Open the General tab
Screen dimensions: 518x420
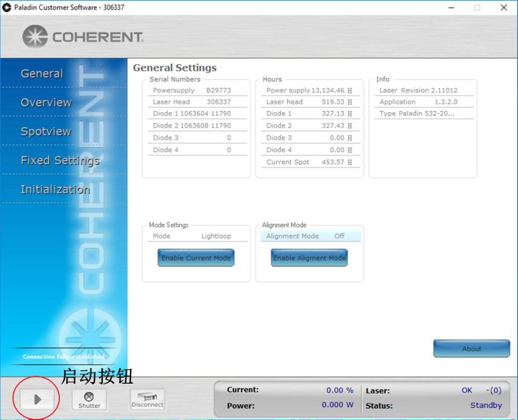pyautogui.click(x=42, y=74)
